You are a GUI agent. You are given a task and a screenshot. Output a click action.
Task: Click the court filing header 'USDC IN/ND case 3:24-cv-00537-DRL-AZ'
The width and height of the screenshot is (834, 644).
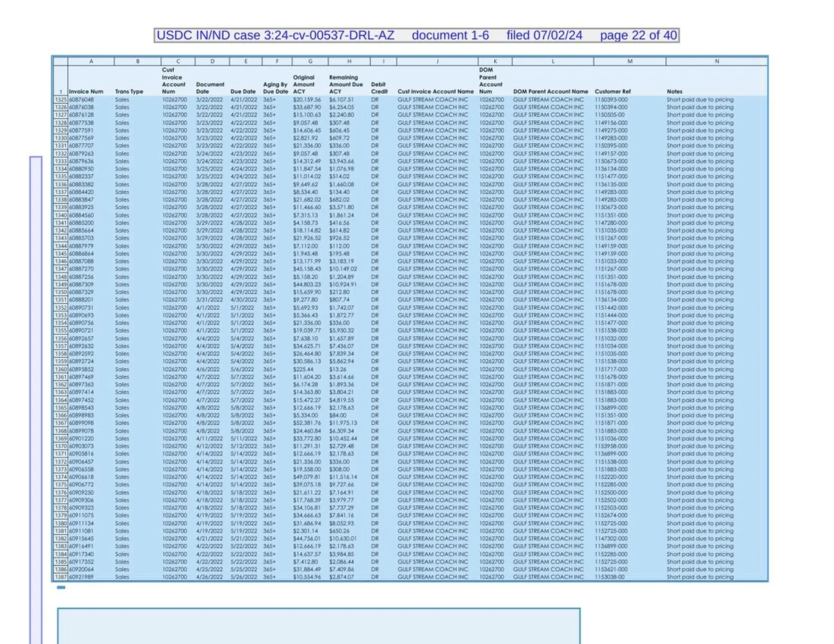pos(275,35)
